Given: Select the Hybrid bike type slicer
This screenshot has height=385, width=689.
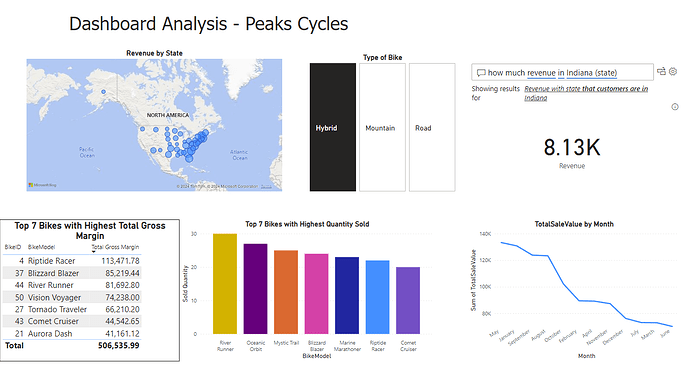Looking at the screenshot, I should [x=333, y=127].
